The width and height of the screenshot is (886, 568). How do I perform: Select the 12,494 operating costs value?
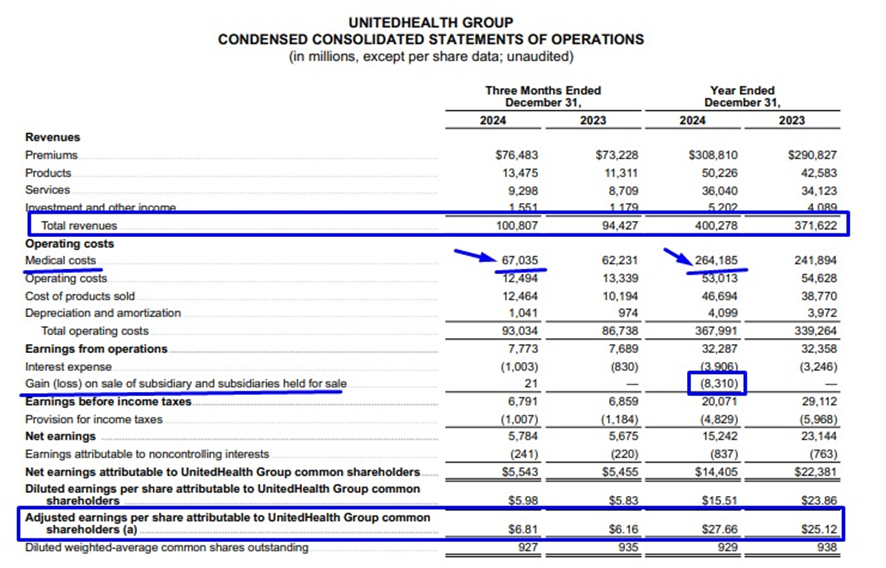520,279
